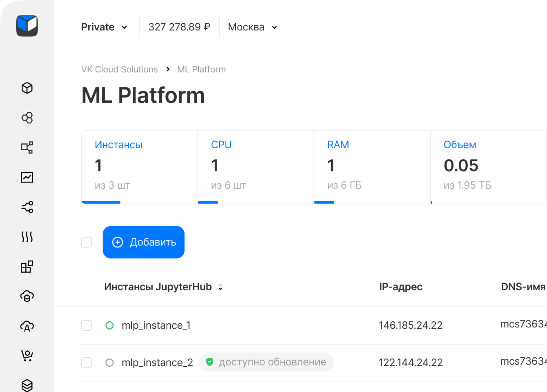Click the ML Platform breadcrumb
Screen dimensions: 547x392
pos(201,69)
